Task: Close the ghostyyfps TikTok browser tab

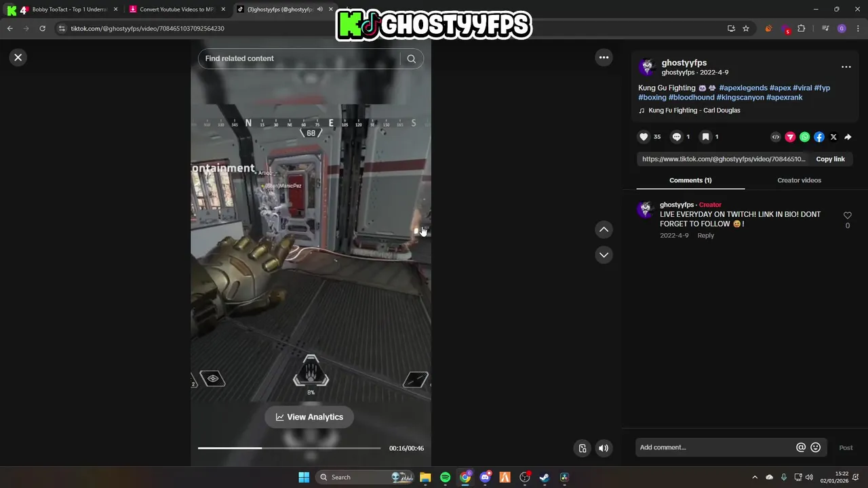Action: click(x=332, y=9)
